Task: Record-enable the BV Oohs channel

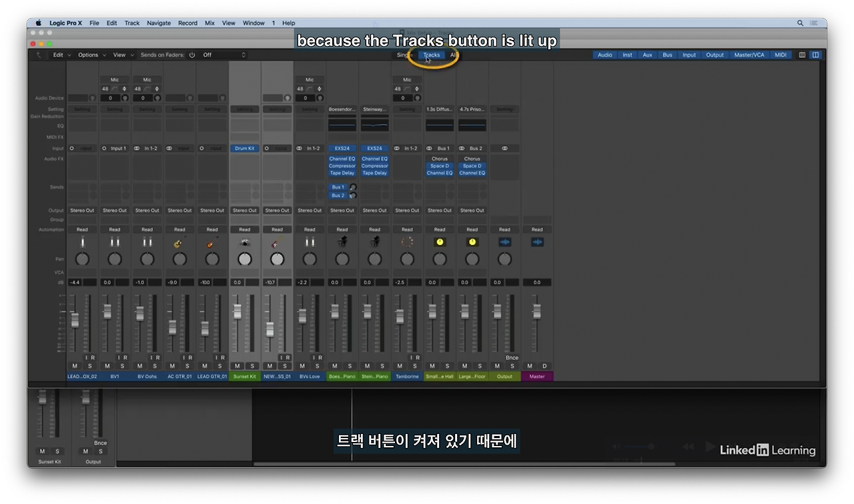Action: pyautogui.click(x=157, y=358)
